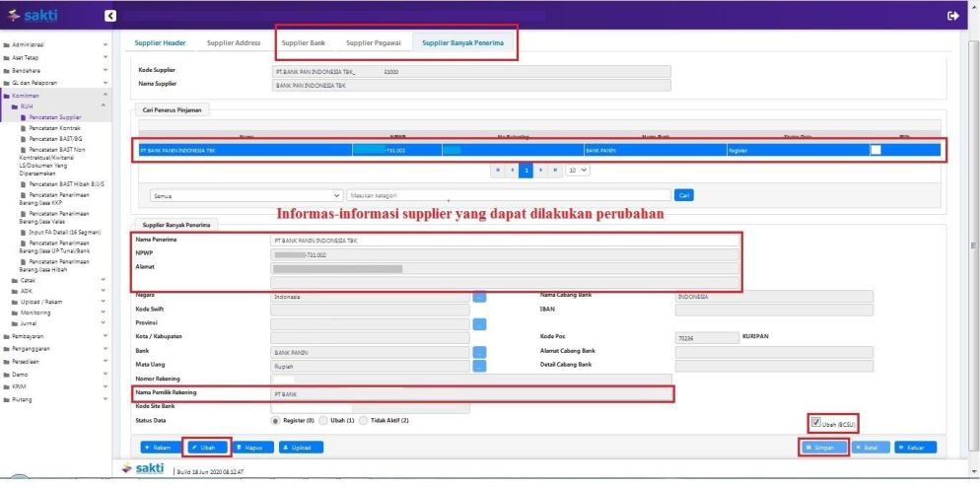The height and width of the screenshot is (487, 980).
Task: Switch to the Supplier Bank tab
Action: click(304, 43)
